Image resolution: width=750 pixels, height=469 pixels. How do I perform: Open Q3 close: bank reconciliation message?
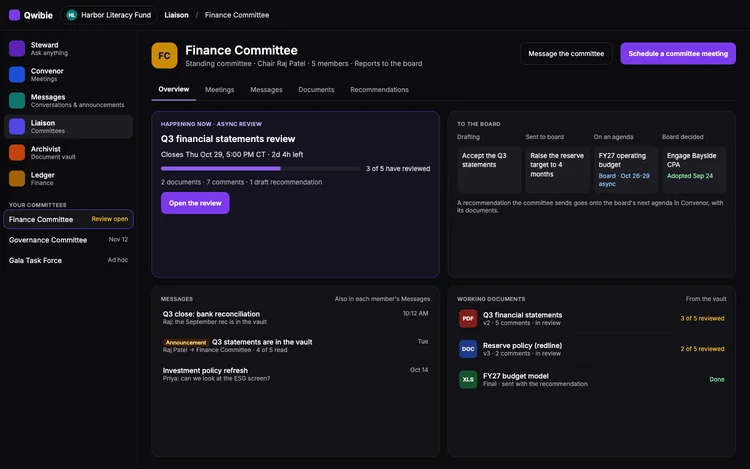[x=295, y=318]
